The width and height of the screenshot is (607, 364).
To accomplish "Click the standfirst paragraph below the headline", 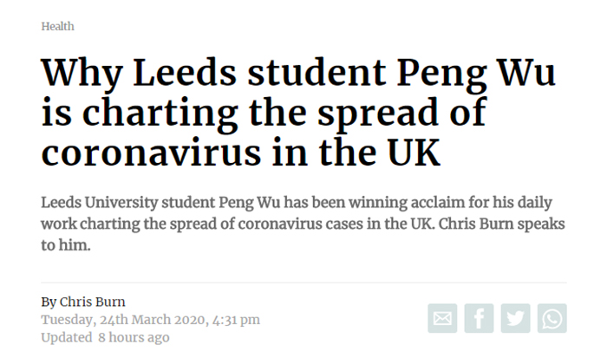I will [x=303, y=224].
